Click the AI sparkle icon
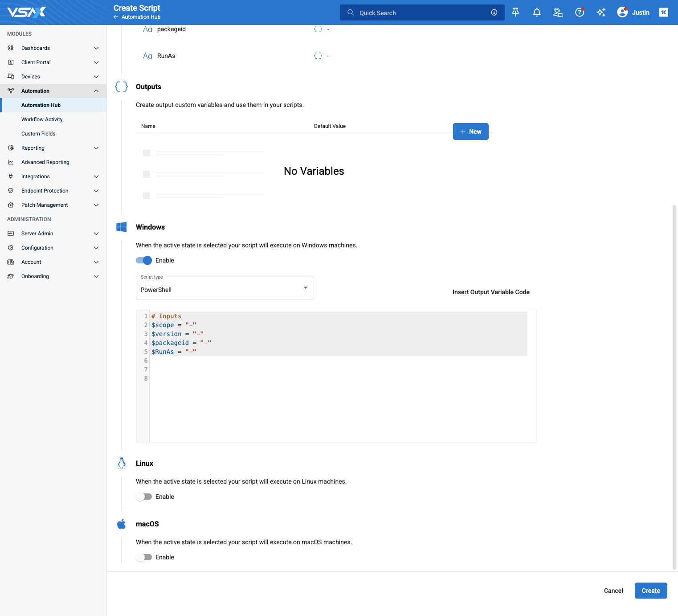 (x=601, y=12)
